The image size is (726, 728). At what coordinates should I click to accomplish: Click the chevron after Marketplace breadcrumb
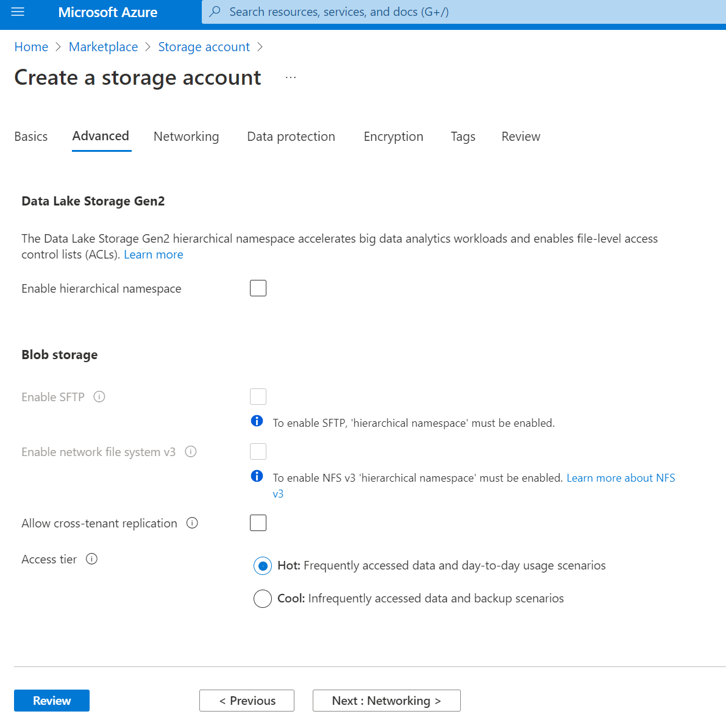point(147,46)
